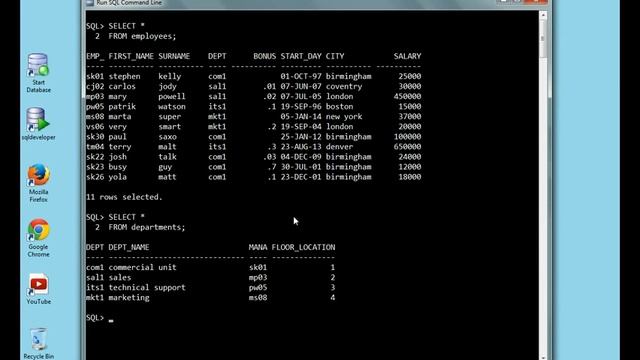
Task: Click salary value '100000'
Action: click(x=407, y=137)
